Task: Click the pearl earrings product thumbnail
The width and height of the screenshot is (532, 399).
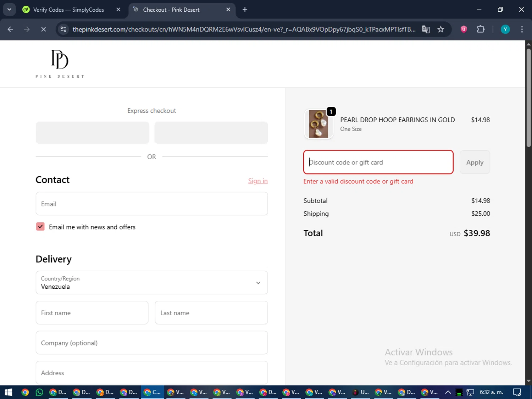Action: [x=318, y=124]
